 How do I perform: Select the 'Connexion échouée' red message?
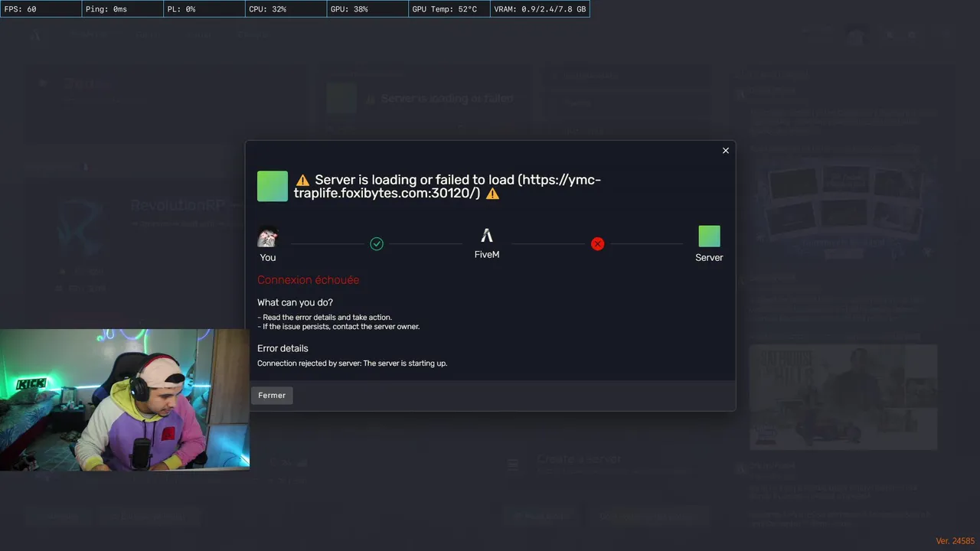(x=308, y=280)
